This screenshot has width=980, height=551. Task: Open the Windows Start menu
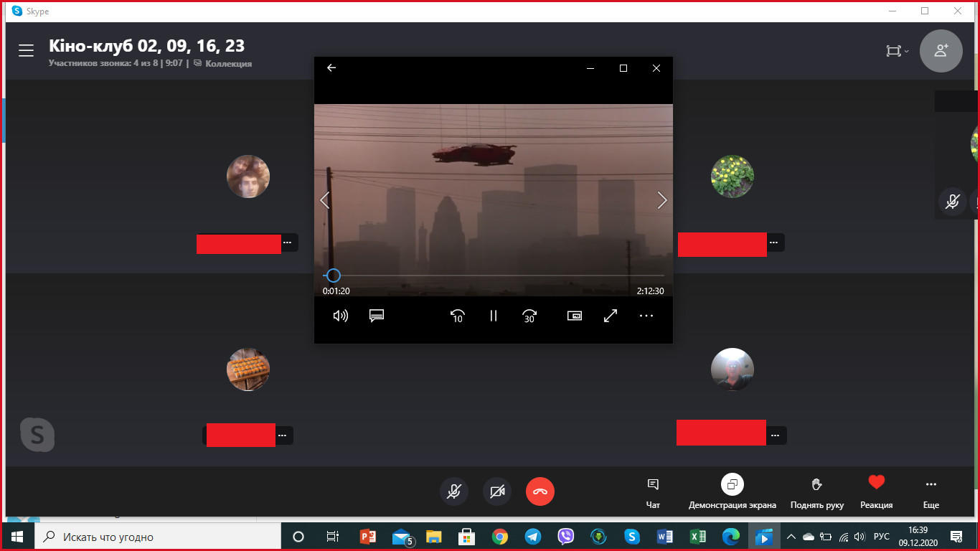(x=17, y=537)
